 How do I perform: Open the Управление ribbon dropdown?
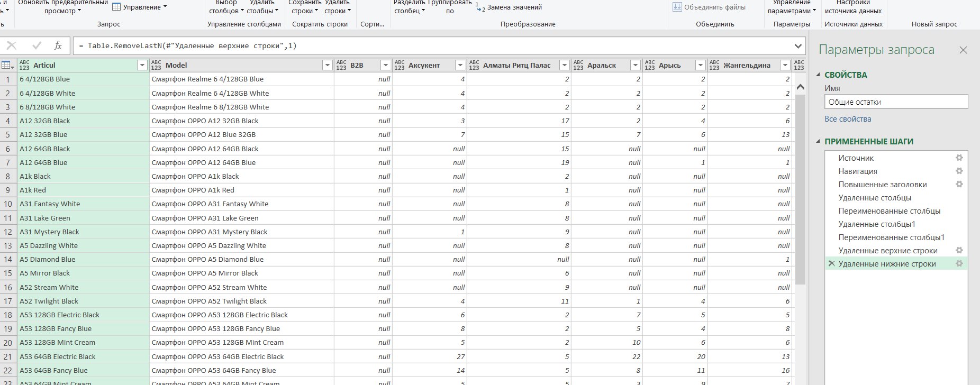tap(139, 7)
